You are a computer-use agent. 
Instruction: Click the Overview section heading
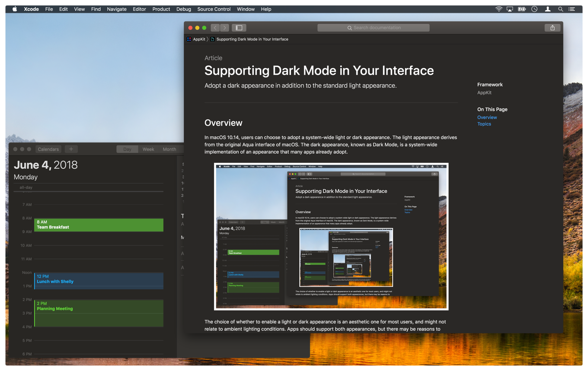223,123
